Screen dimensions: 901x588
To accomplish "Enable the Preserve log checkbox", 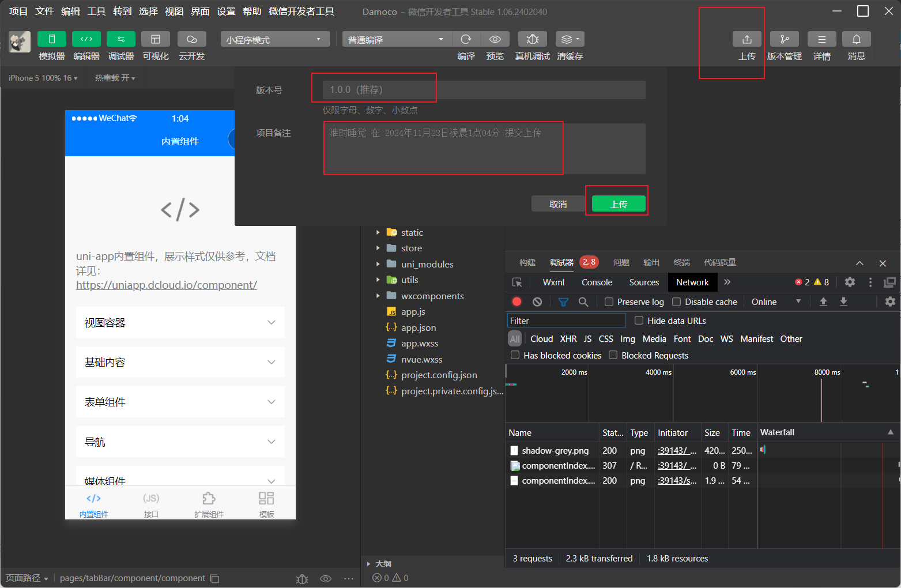I will (x=609, y=302).
